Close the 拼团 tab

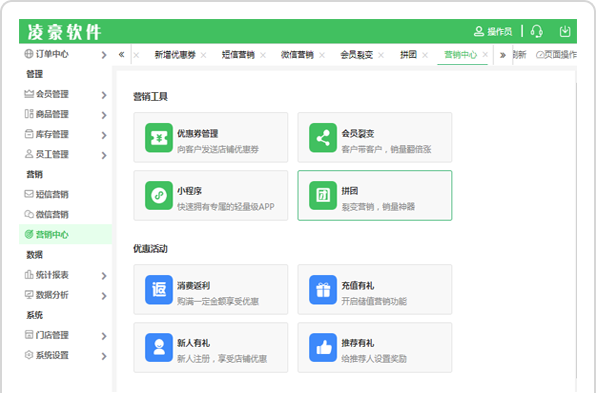425,55
